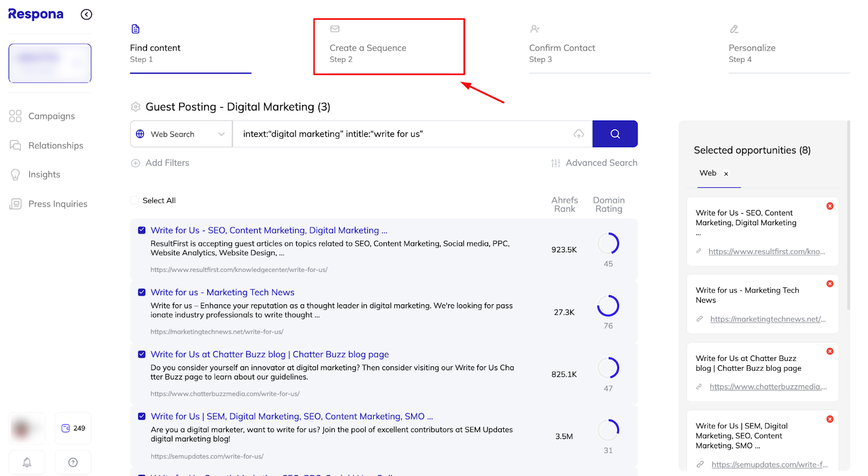Click the Domain Rating 47 gauge
Viewport: 868px width, 476px height.
(608, 368)
